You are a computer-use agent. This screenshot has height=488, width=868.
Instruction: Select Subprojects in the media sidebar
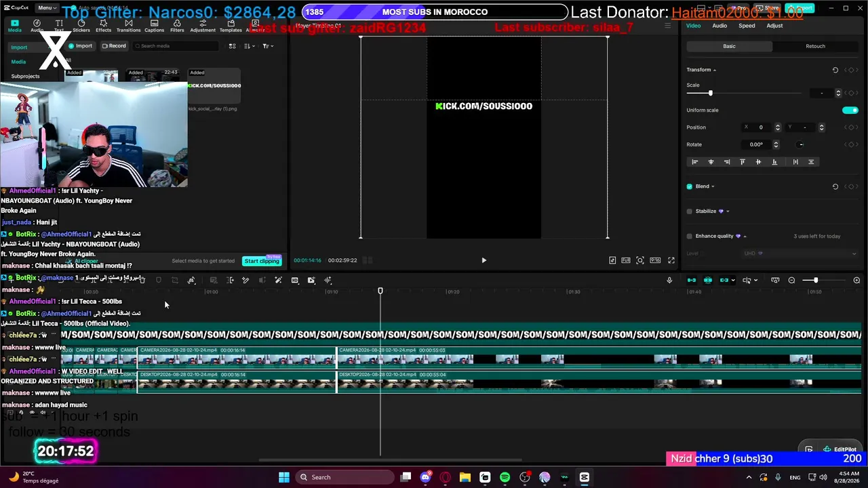point(26,76)
